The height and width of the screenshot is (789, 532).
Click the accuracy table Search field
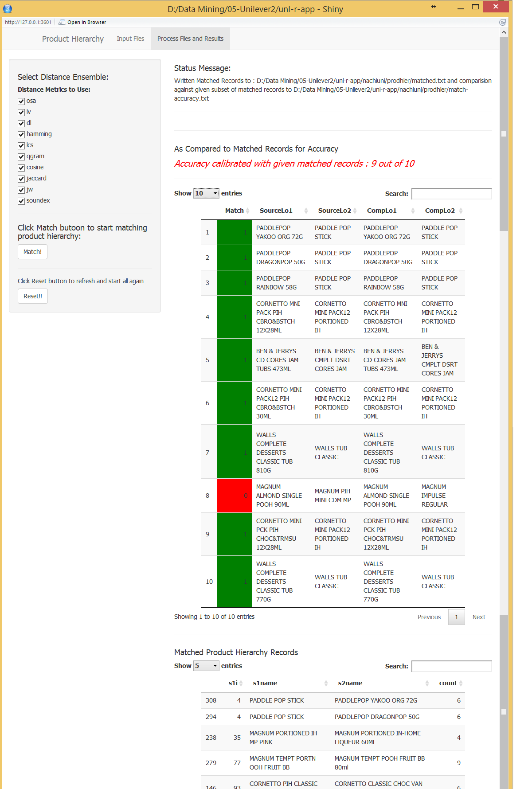coord(452,194)
